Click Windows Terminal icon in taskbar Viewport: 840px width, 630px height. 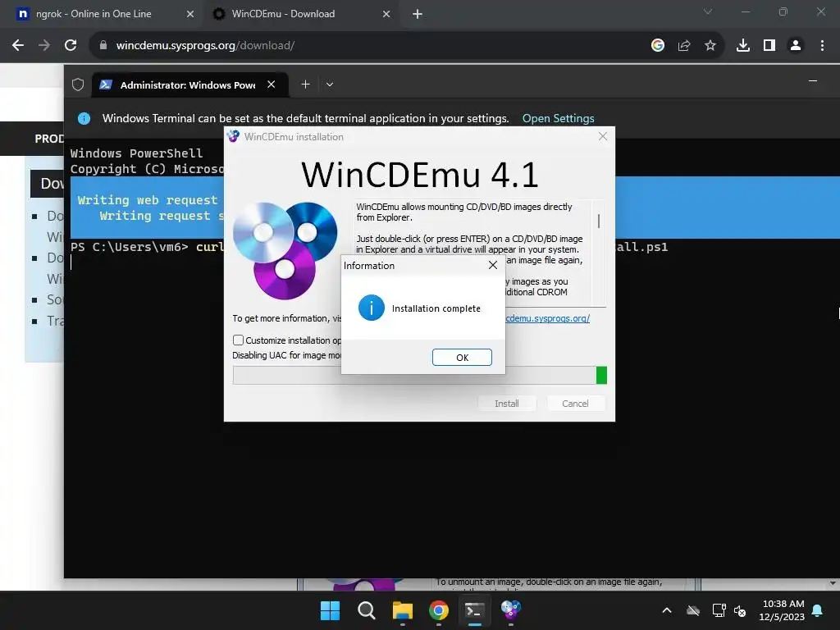pyautogui.click(x=475, y=610)
